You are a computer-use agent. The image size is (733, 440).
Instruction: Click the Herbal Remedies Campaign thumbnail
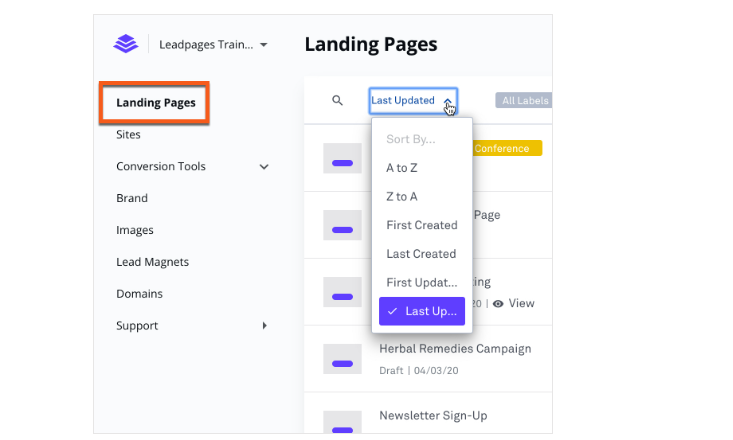tap(342, 359)
